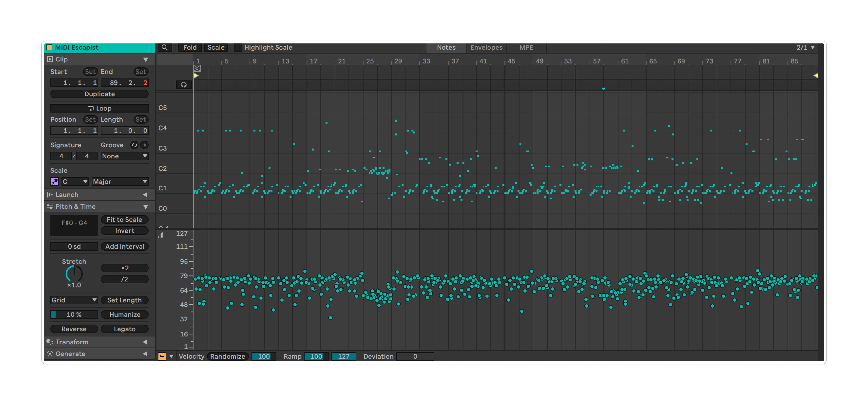Open the scale root note C dropdown
Viewport: 868px width, 406px height.
tap(75, 182)
